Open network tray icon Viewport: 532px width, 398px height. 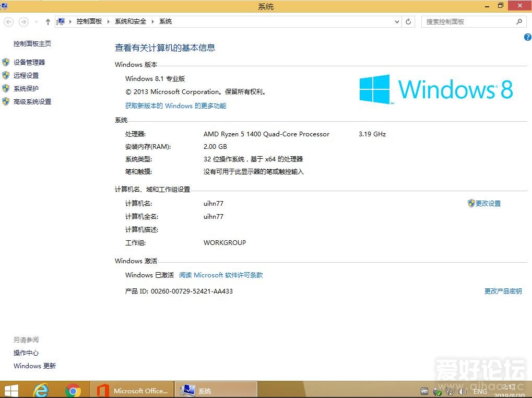point(450,392)
